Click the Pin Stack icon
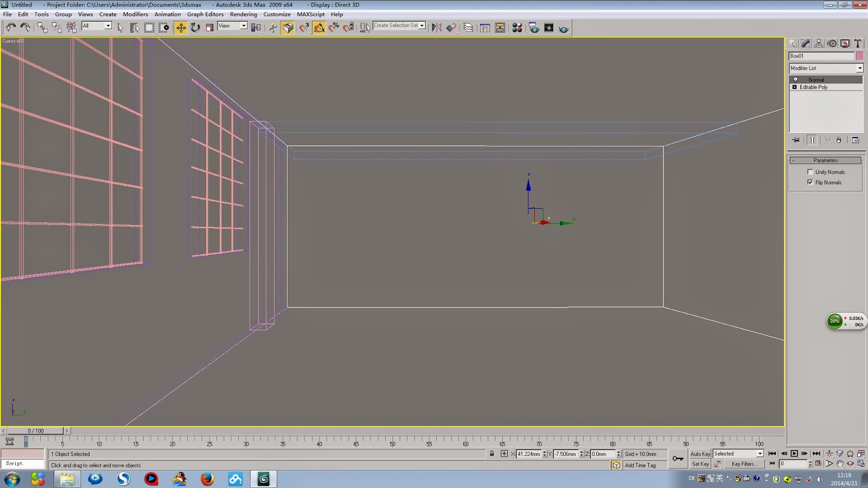The width and height of the screenshot is (868, 488). coord(796,140)
